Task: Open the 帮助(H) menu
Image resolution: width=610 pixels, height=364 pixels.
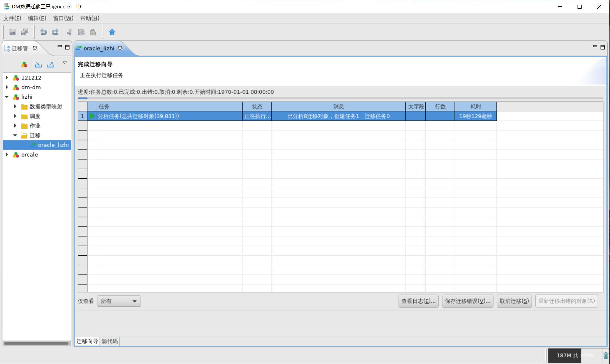Action: [90, 18]
